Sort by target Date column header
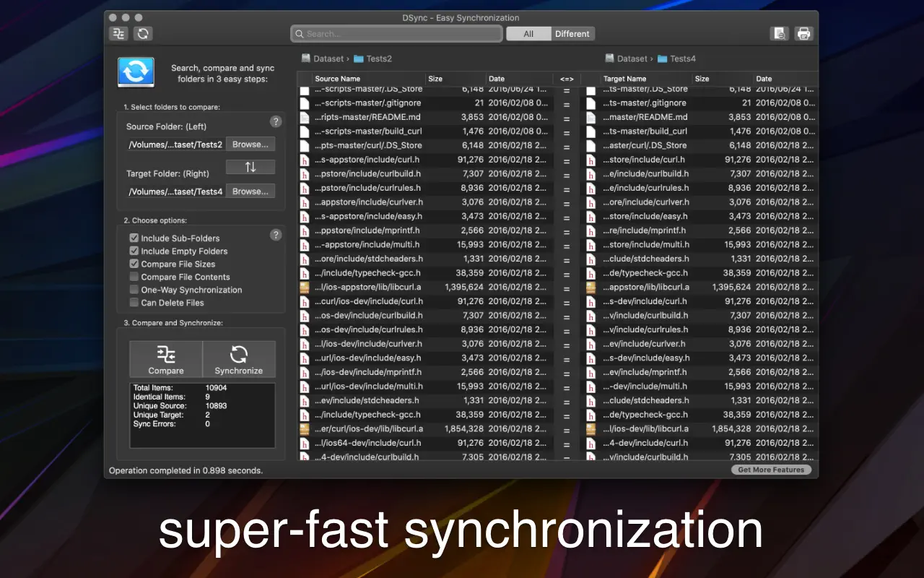 click(785, 79)
